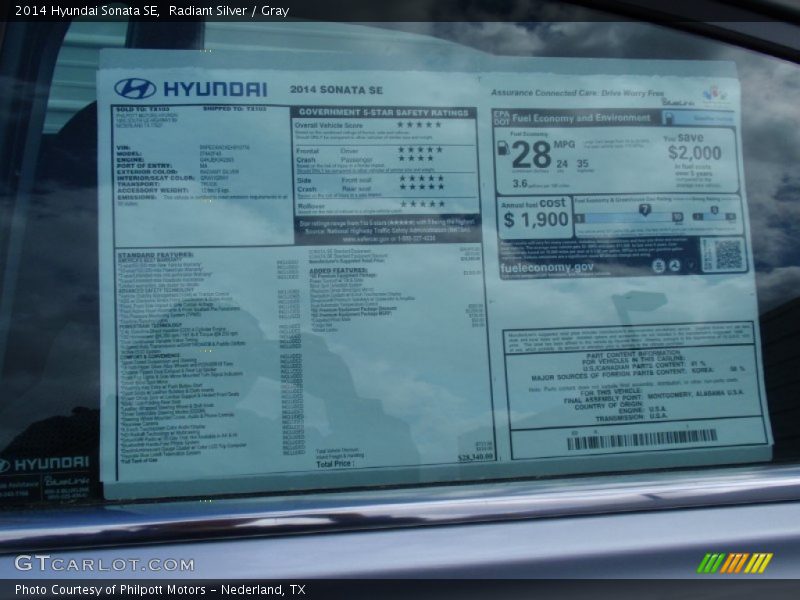800x600 pixels.
Task: Click the '2014 Hyundai Sonata SE' title caption
Action: pos(87,10)
